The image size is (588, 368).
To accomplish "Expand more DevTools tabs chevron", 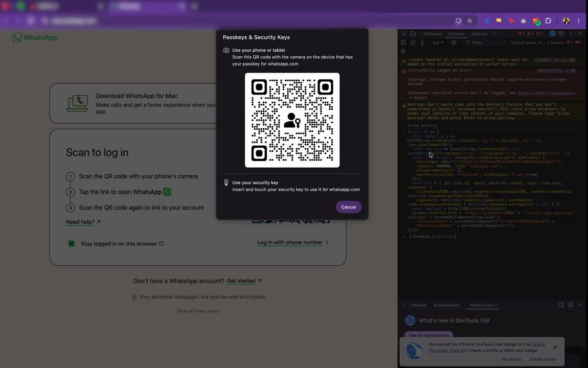I will [x=494, y=33].
